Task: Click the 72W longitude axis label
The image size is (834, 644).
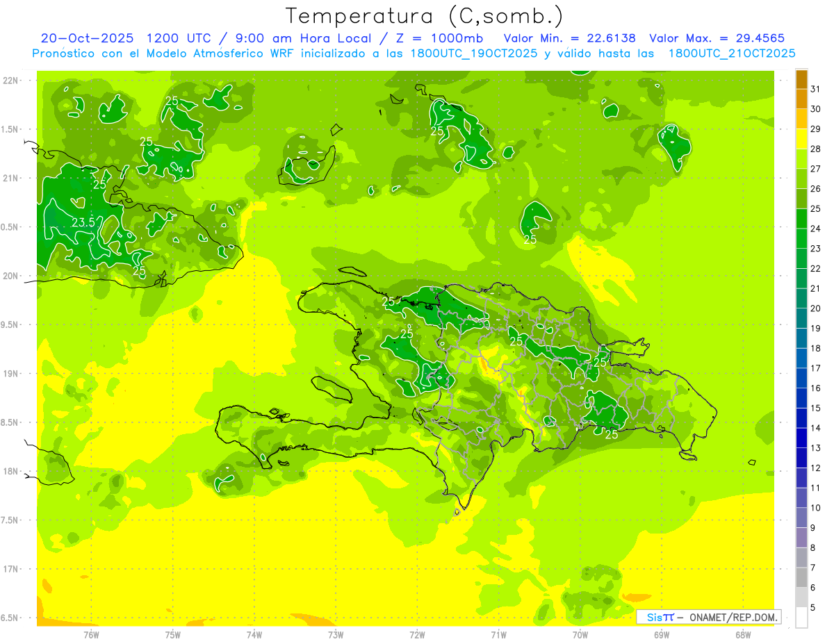Action: 417,634
